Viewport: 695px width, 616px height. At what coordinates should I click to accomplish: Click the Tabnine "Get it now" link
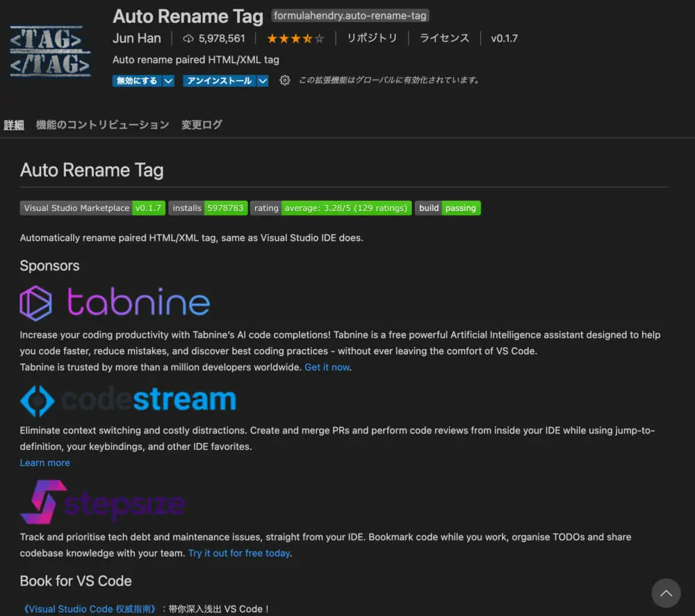click(327, 367)
